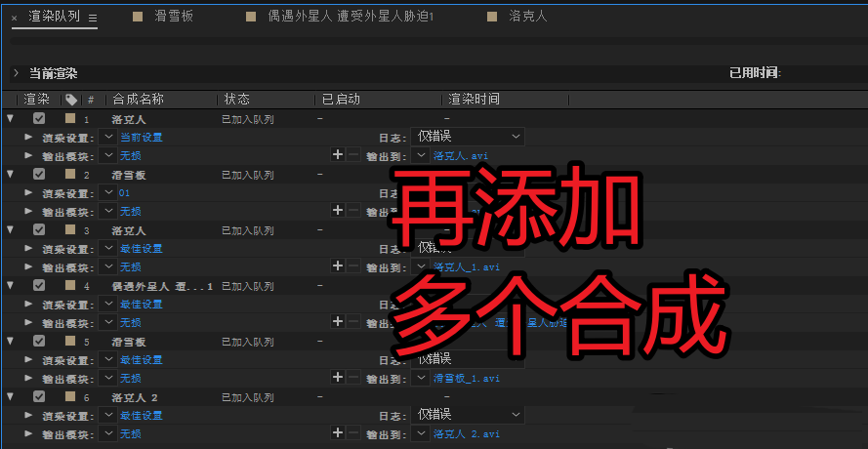Click the label tag icon in header row
This screenshot has width=868, height=449.
tap(71, 100)
